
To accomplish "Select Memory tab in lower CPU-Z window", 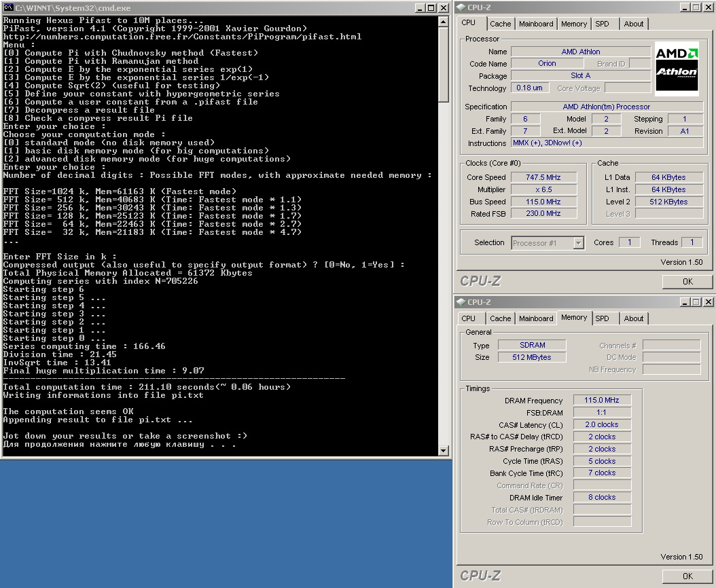I will tap(574, 317).
